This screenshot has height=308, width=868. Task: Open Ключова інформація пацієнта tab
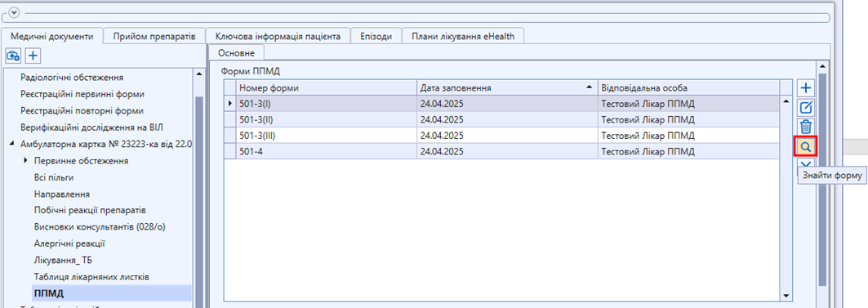(x=278, y=37)
